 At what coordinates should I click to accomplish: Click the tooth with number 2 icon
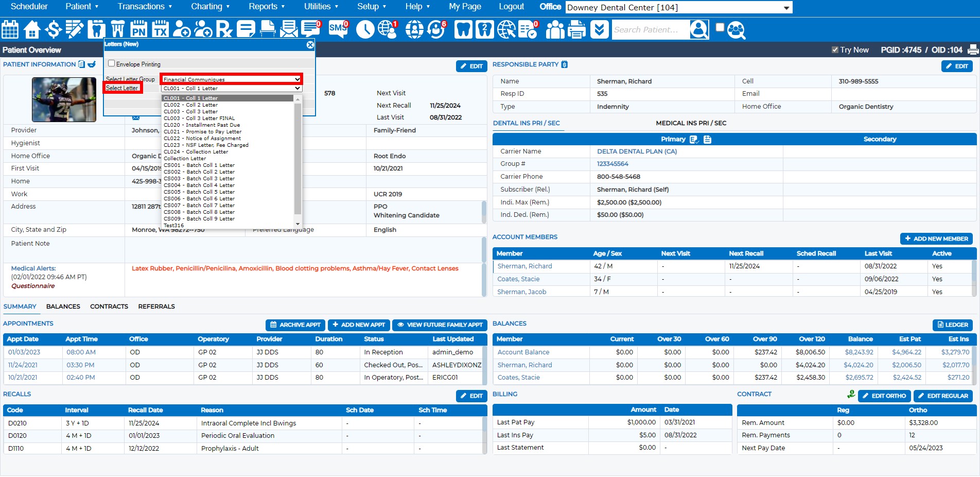484,29
